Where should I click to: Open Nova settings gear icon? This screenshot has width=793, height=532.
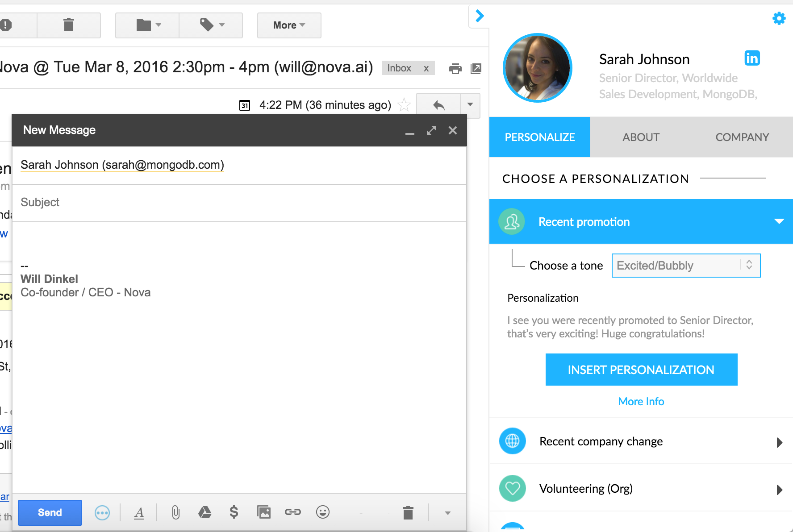pos(779,18)
